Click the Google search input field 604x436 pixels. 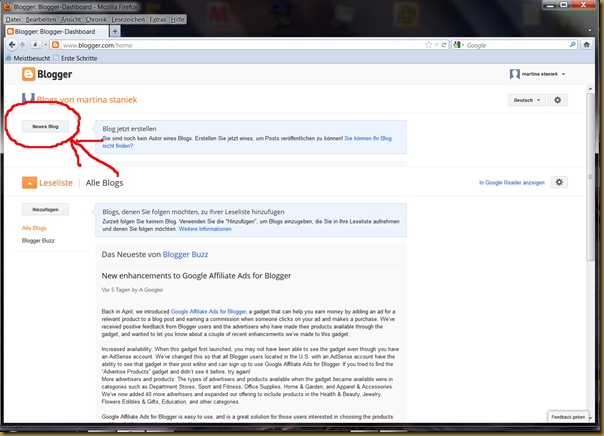point(516,45)
